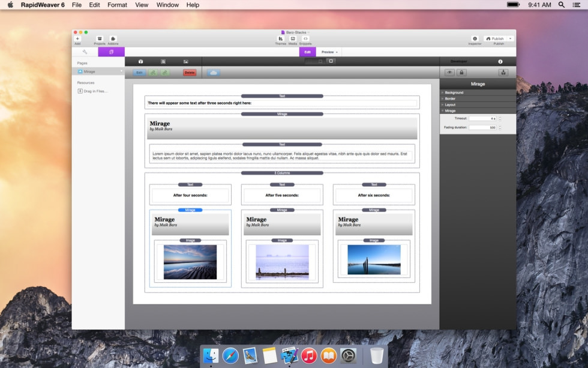Click the 'There will appear some text' line
588x368 pixels.
coord(199,103)
